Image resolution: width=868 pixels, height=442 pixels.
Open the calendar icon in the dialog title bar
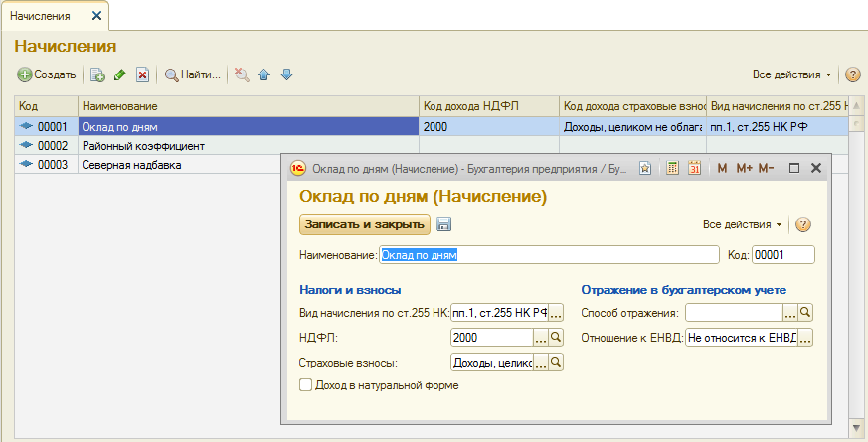point(695,168)
